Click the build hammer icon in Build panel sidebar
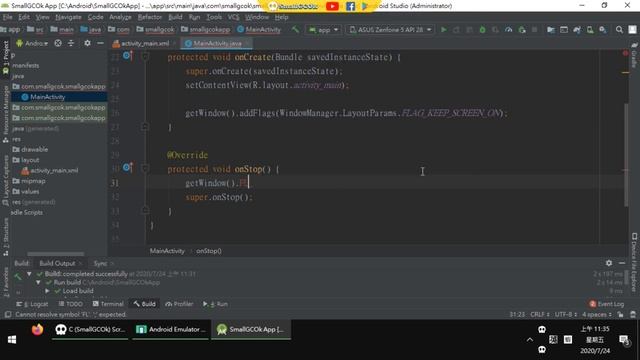 (x=18, y=277)
